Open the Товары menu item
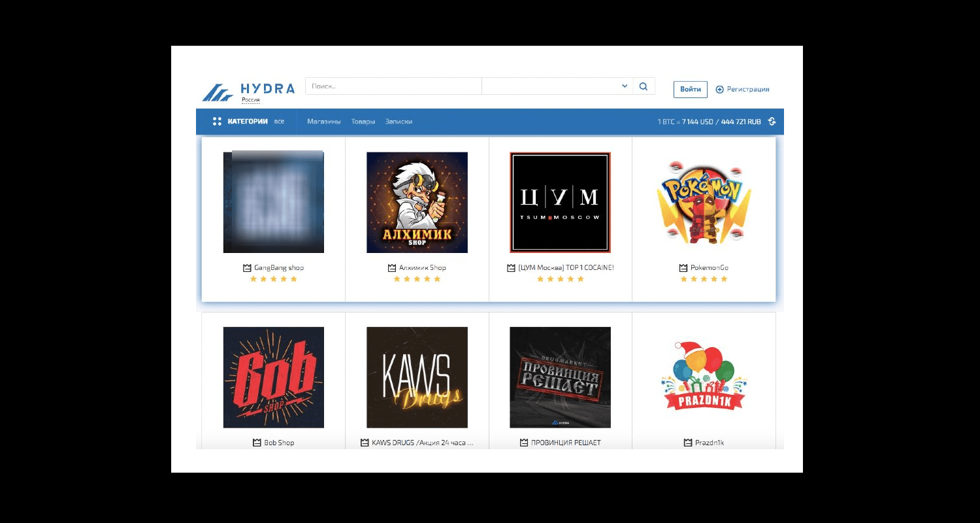Viewport: 980px width, 523px height. pos(364,122)
